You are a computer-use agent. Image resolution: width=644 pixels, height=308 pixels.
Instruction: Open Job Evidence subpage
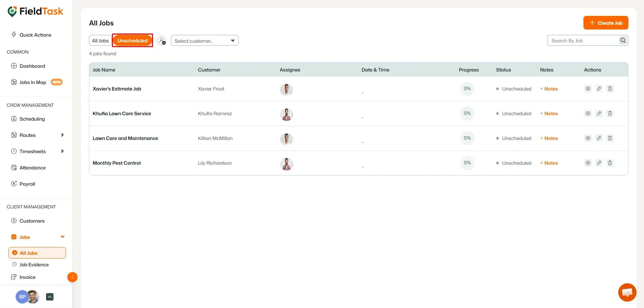(x=30, y=265)
